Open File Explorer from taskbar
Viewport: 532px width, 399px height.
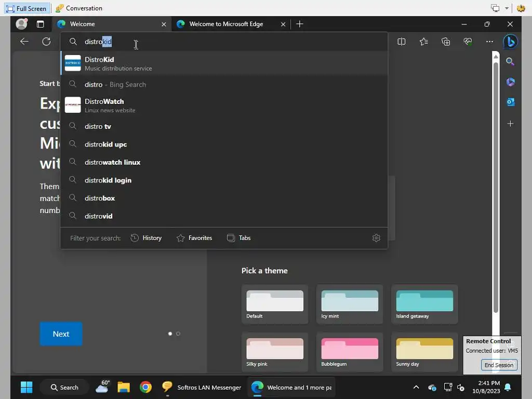click(x=124, y=387)
